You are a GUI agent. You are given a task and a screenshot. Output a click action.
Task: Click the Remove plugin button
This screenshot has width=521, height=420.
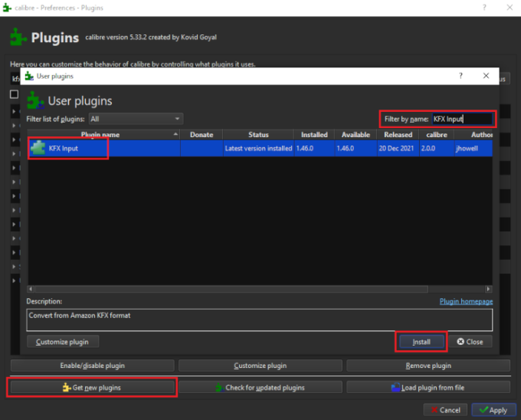[428, 366]
